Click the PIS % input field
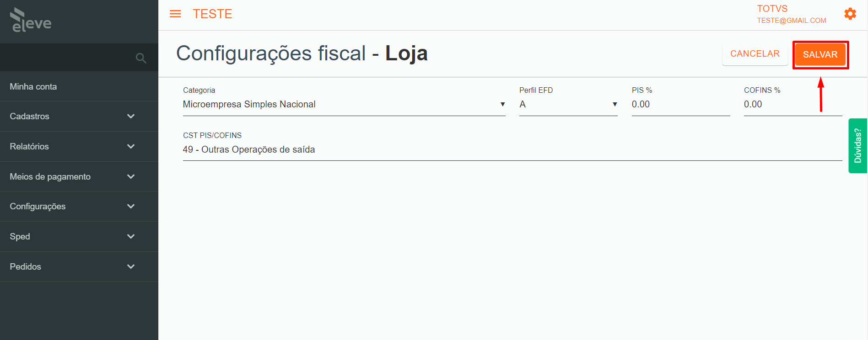Screen dimensions: 868x340 click(x=681, y=105)
